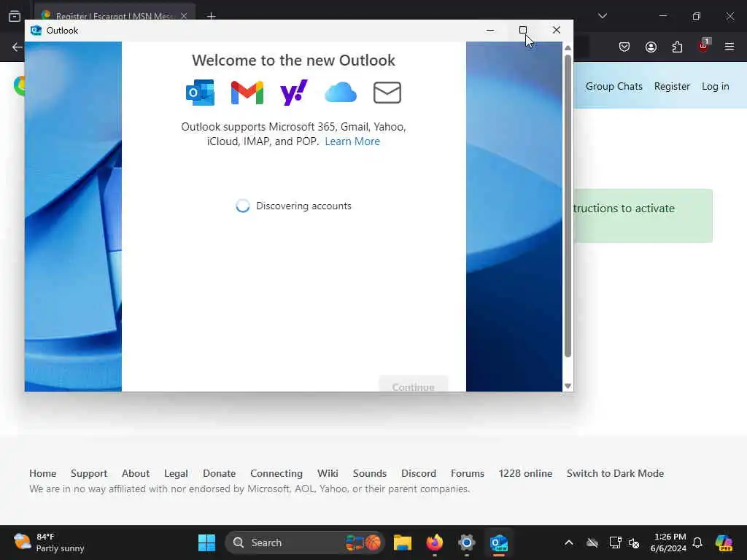Open the notifications bell icon

(697, 542)
